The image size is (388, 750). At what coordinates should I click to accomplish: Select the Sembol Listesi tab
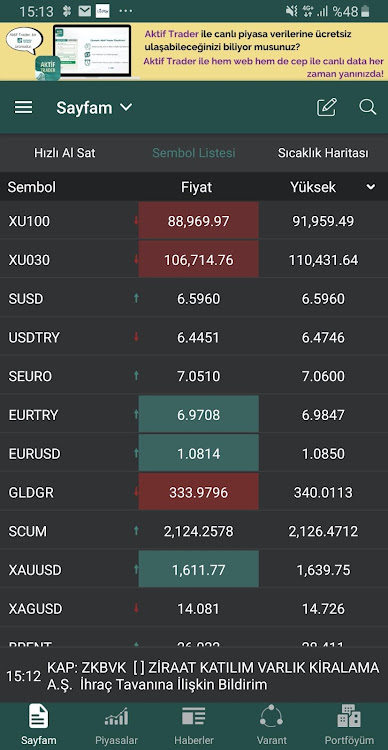(x=194, y=153)
